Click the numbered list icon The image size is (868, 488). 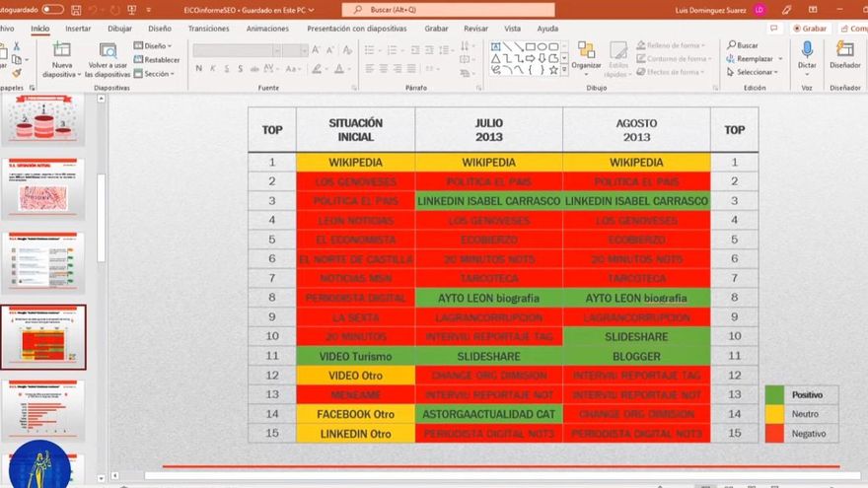pos(392,50)
